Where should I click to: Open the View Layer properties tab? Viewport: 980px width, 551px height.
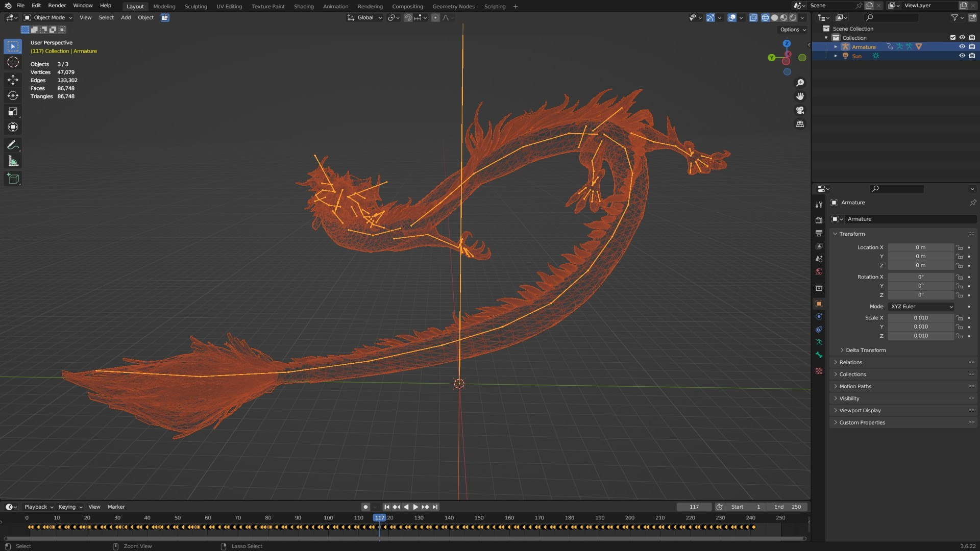click(x=819, y=246)
